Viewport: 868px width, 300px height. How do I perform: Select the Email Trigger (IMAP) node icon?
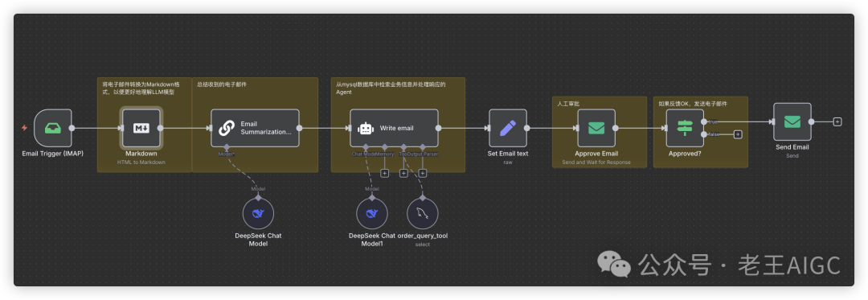click(53, 128)
